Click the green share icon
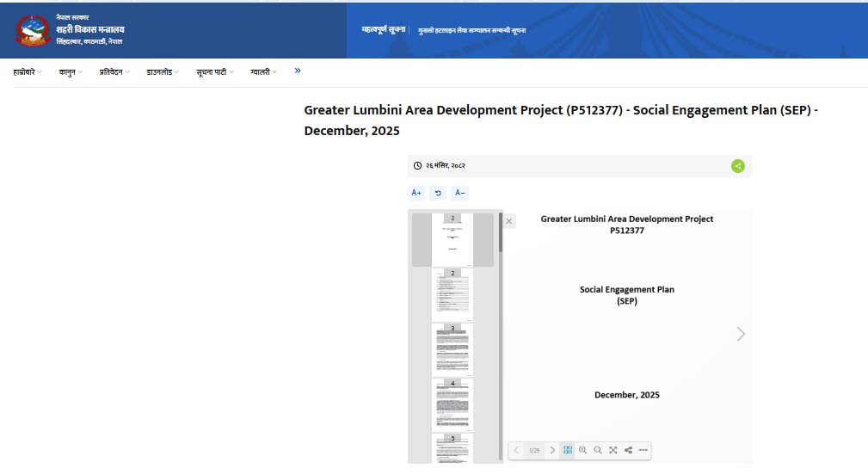This screenshot has width=868, height=475. 737,166
